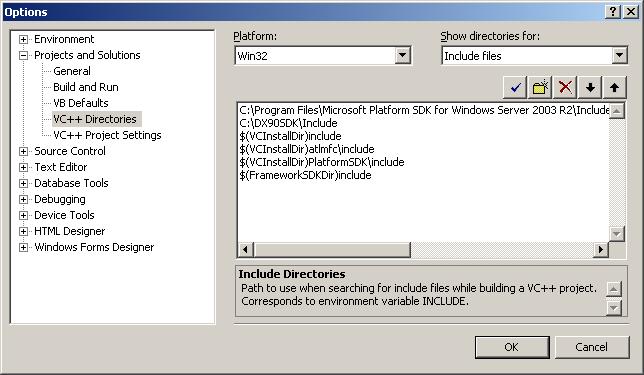The height and width of the screenshot is (375, 644).
Task: Expand the Text Editor node
Action: pyautogui.click(x=23, y=167)
